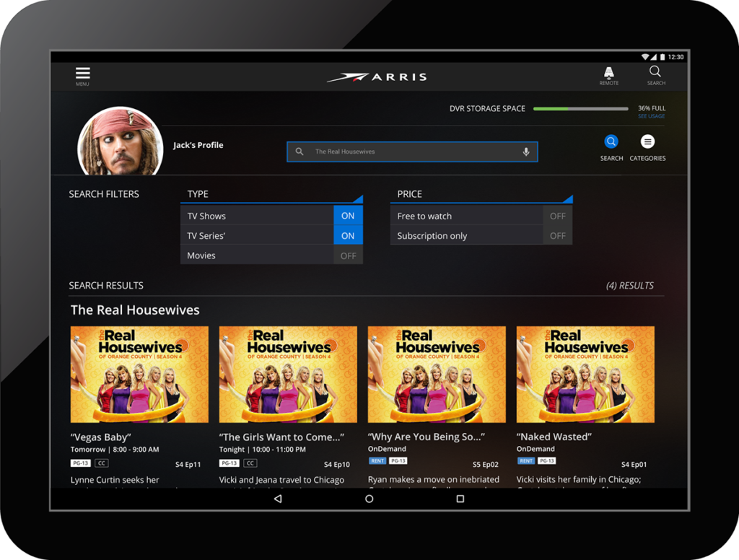Select "The Girls Want to Come..." title

click(282, 437)
